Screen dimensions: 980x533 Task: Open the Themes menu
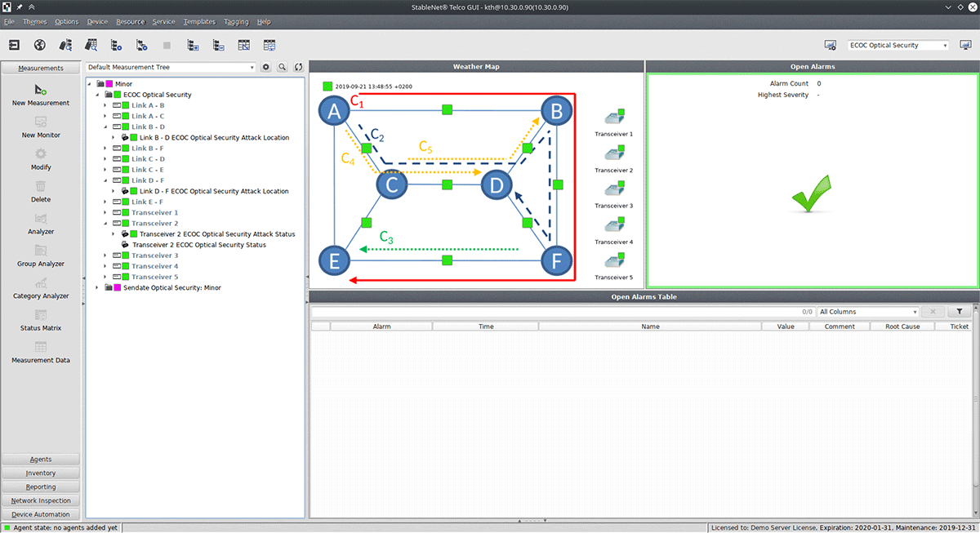[35, 21]
